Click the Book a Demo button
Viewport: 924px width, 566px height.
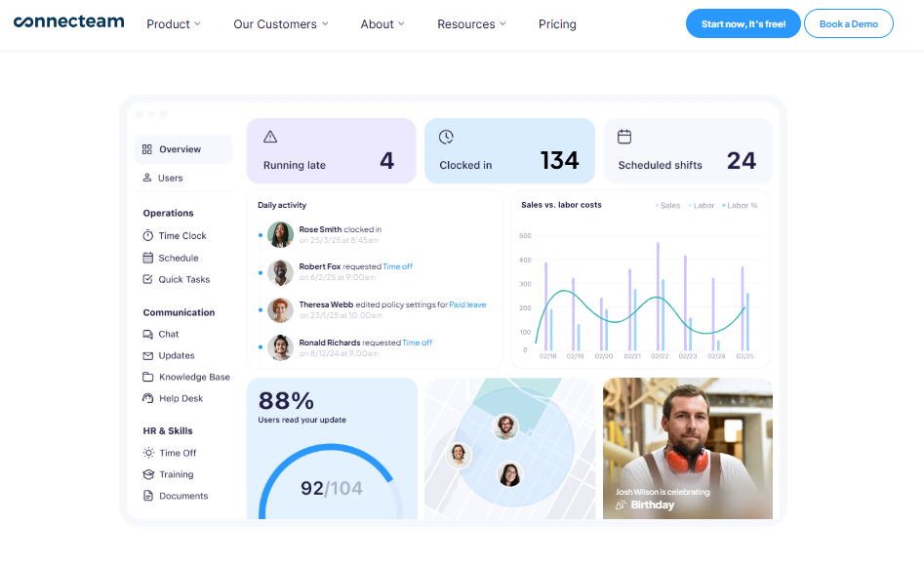tap(849, 23)
